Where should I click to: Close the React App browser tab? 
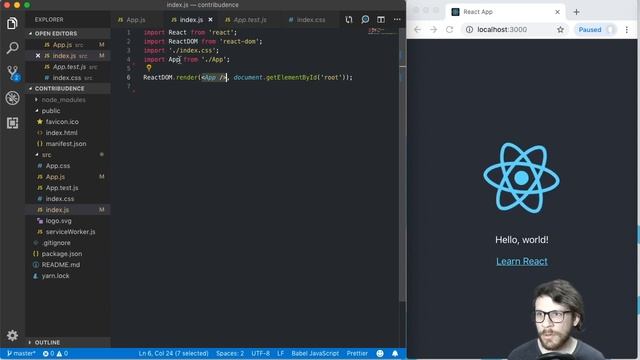[x=558, y=12]
